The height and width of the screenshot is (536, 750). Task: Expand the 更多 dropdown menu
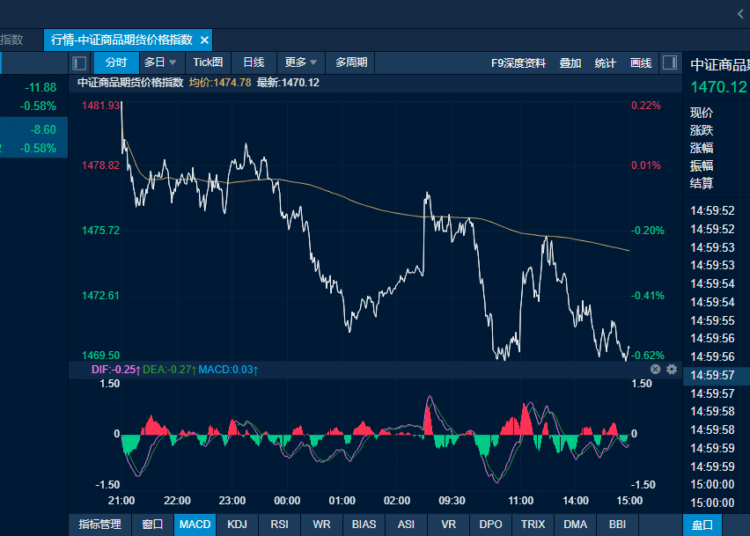tap(301, 63)
